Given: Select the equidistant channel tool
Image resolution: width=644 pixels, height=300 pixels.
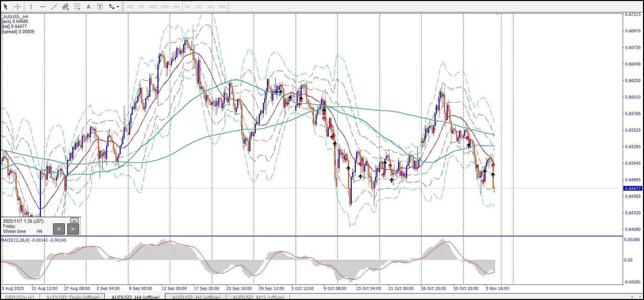Looking at the screenshot, I should click(x=66, y=6).
